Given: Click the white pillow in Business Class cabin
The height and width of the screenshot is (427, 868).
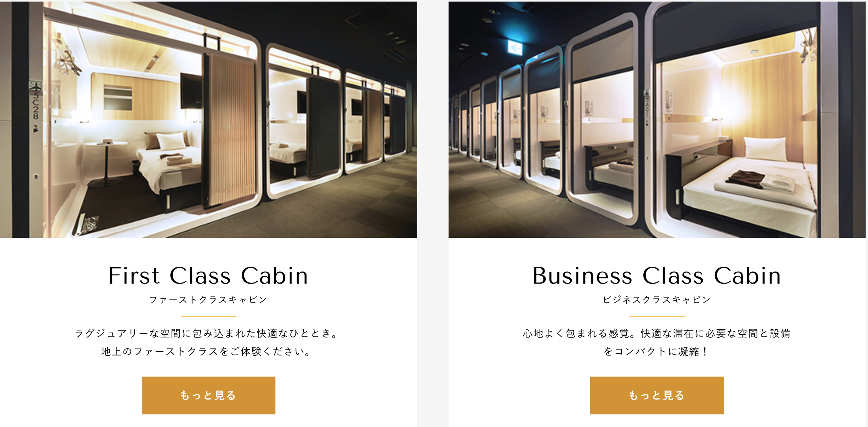Looking at the screenshot, I should (x=765, y=148).
